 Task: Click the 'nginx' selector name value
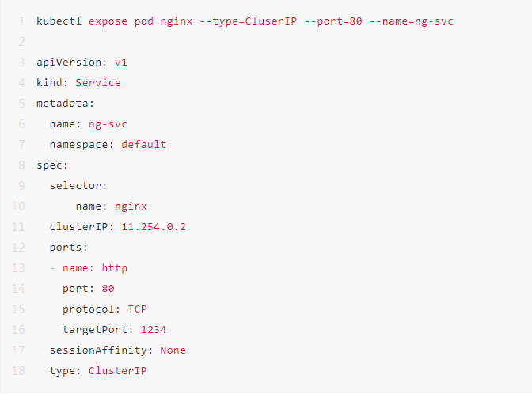click(131, 206)
